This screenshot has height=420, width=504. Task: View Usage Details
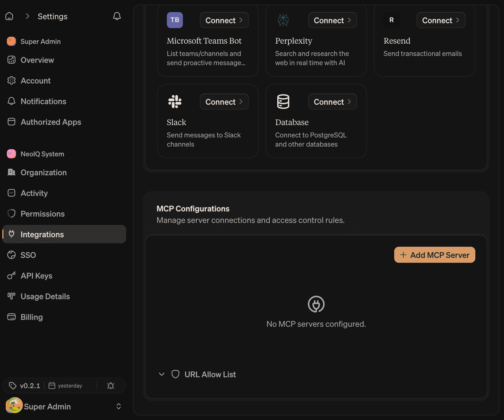(x=64, y=296)
